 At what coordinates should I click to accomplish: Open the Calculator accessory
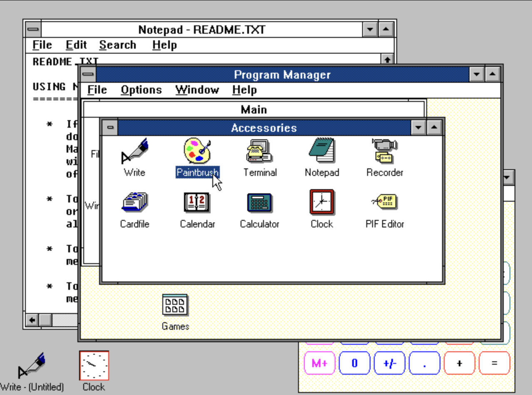[259, 202]
